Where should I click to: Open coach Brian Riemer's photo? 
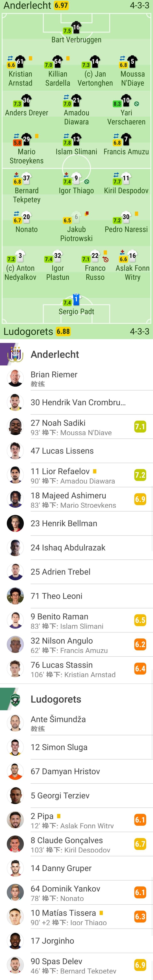(15, 378)
